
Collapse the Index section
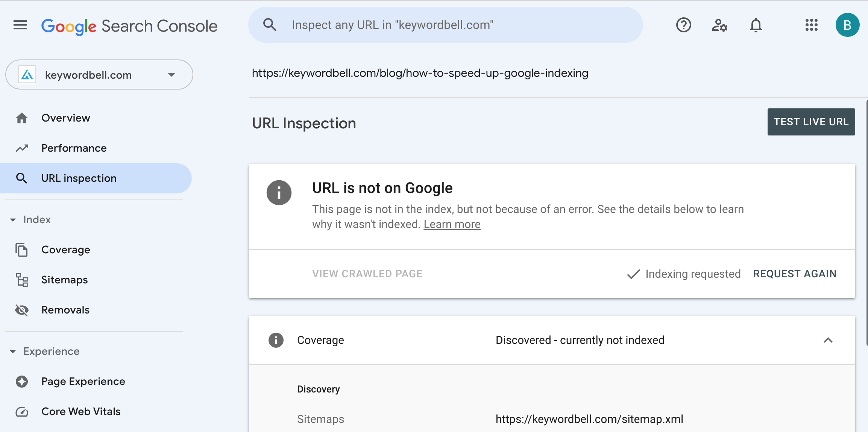13,220
